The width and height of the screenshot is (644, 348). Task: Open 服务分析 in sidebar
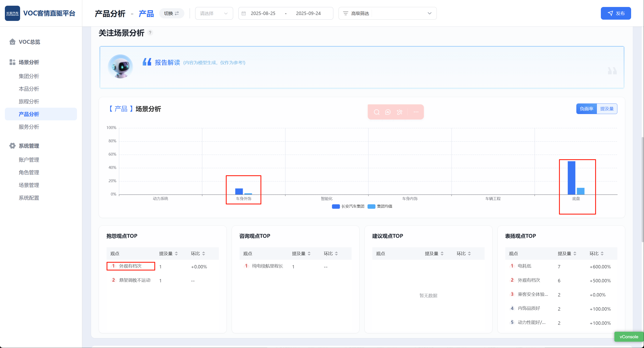coord(29,127)
